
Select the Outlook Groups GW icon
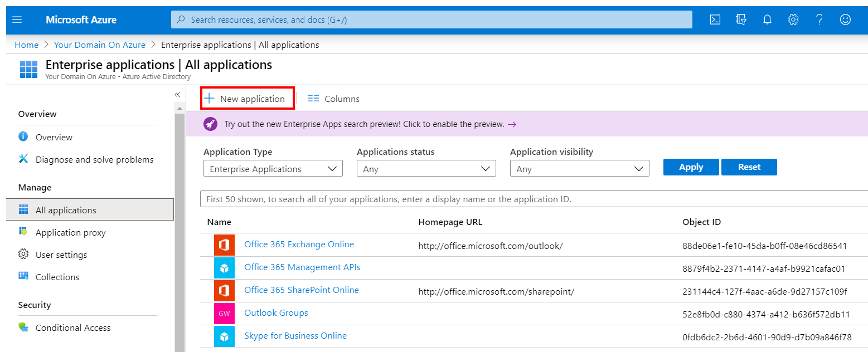(225, 313)
